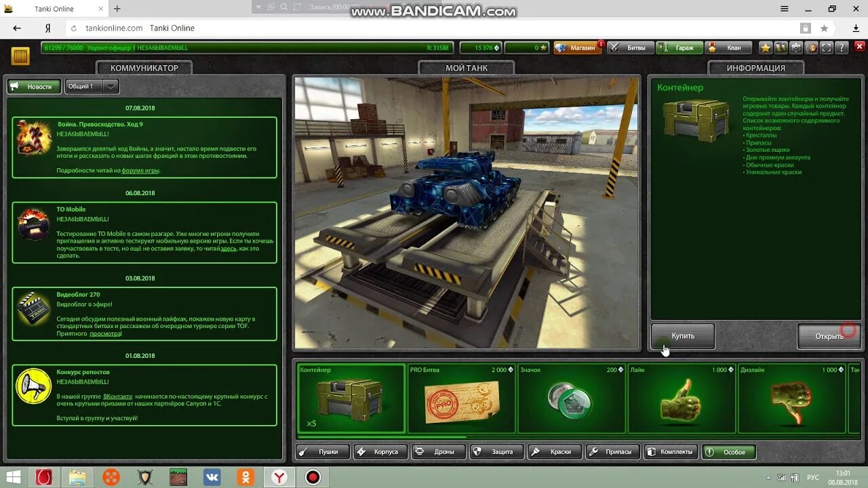Open Odnoklassniki app in taskbar
Screen dimensions: 868x488
pos(245,477)
